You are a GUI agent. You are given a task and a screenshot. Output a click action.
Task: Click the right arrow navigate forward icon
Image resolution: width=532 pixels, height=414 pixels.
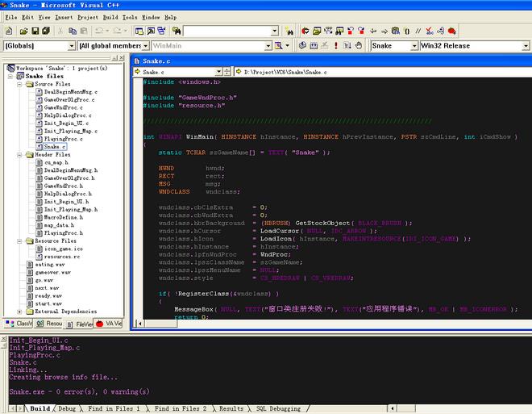(x=384, y=31)
